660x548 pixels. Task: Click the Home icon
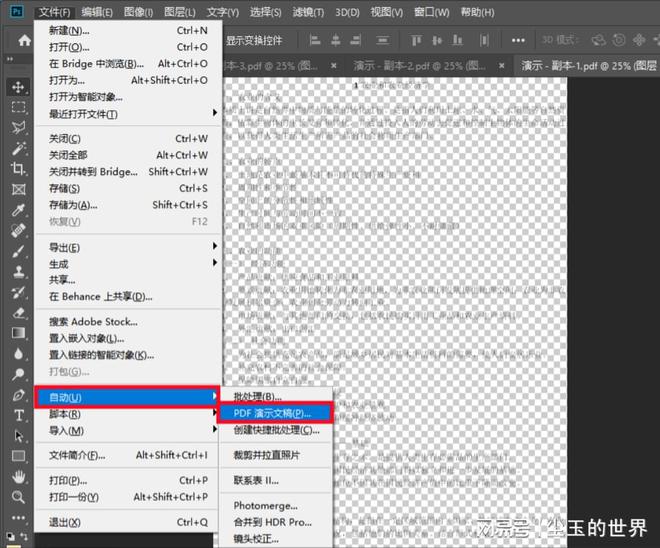24,40
